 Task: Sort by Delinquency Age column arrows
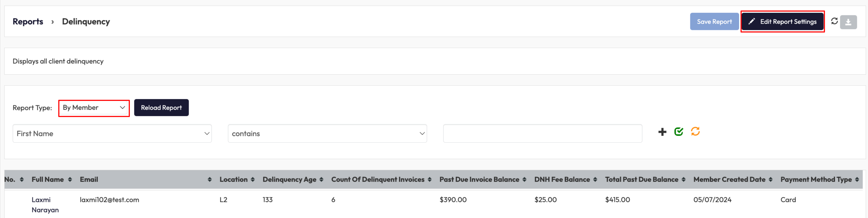[321, 179]
